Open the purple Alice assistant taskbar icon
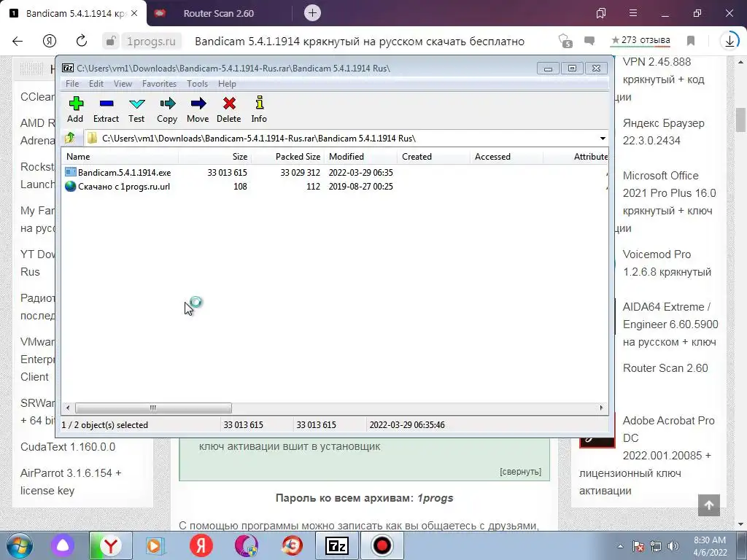 click(63, 545)
